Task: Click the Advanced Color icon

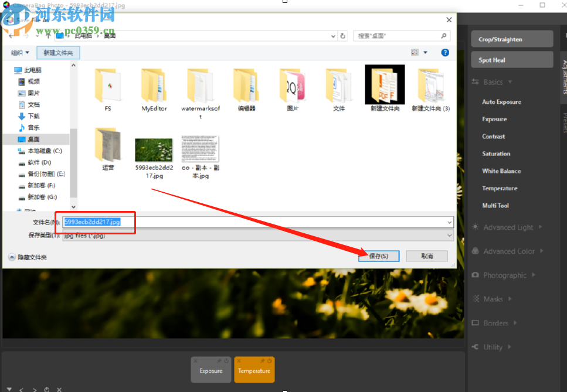Action: [475, 251]
